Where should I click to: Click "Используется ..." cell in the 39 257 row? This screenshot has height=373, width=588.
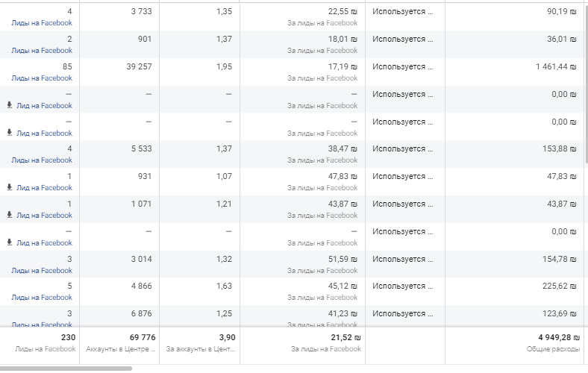(x=403, y=66)
